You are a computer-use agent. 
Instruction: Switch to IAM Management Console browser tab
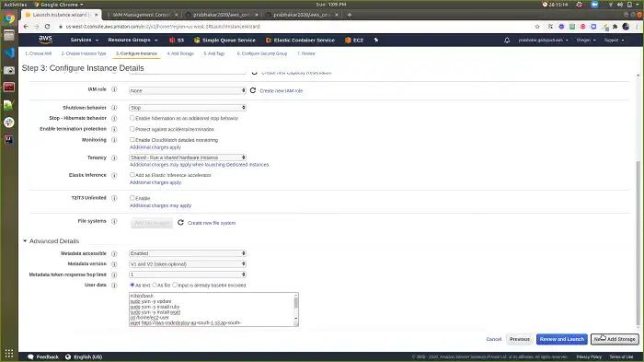tap(142, 15)
